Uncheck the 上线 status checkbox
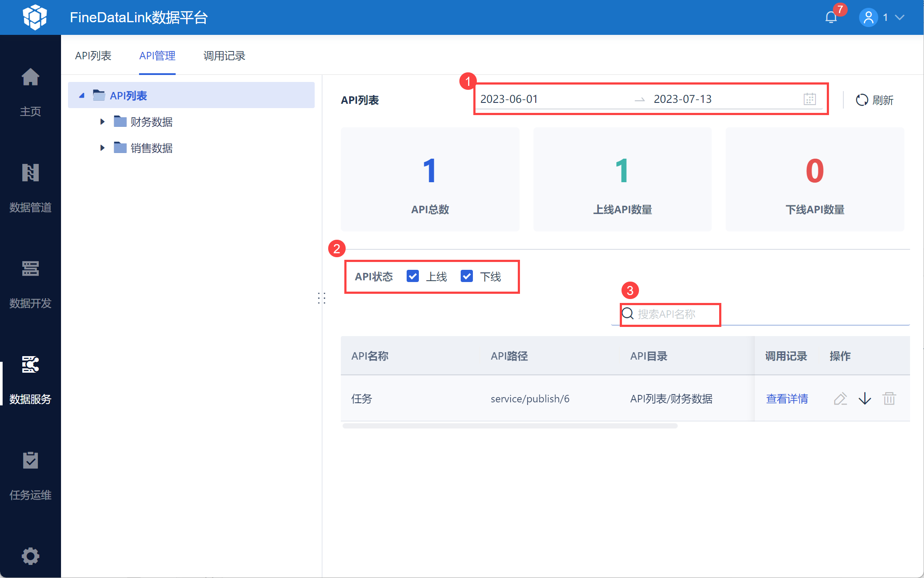 413,276
